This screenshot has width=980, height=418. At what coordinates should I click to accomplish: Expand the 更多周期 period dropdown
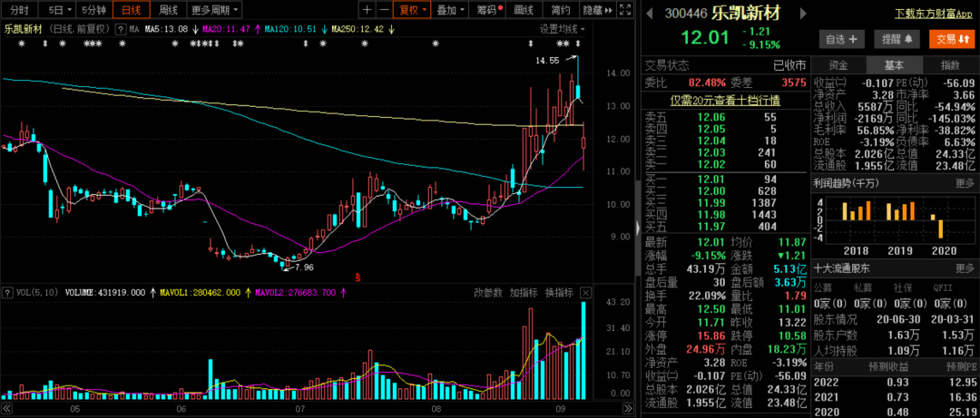[216, 10]
